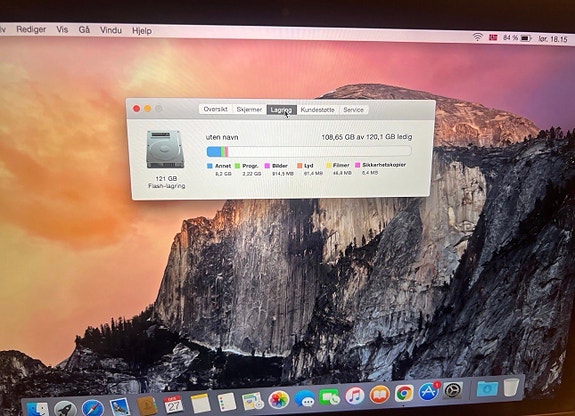Open App Store with update badge
The height and width of the screenshot is (416, 575).
pyautogui.click(x=428, y=392)
